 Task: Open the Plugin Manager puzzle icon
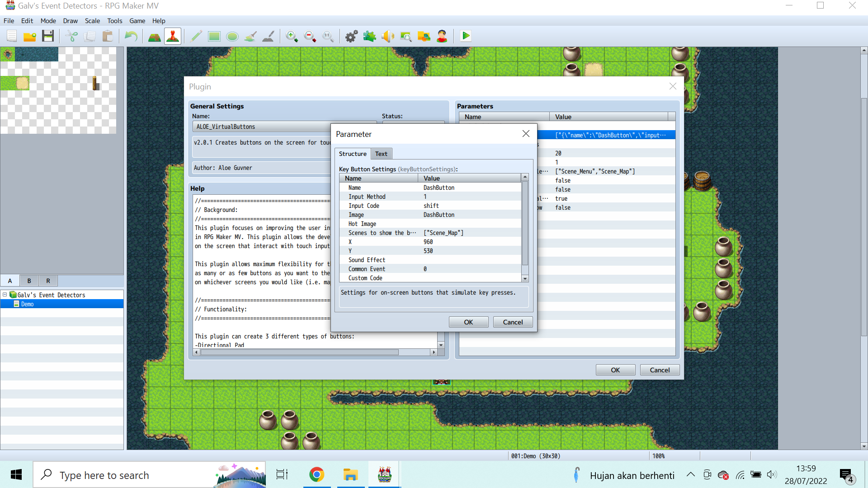tap(370, 36)
